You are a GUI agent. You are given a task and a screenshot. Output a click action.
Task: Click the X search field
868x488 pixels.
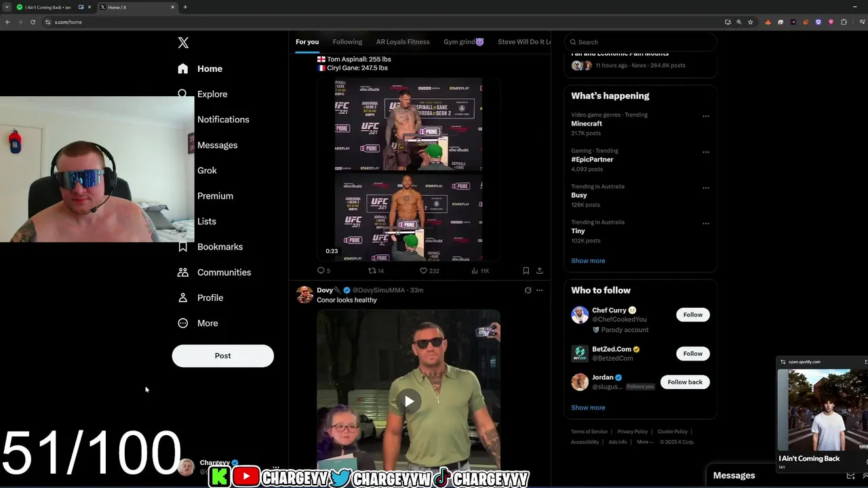click(639, 42)
